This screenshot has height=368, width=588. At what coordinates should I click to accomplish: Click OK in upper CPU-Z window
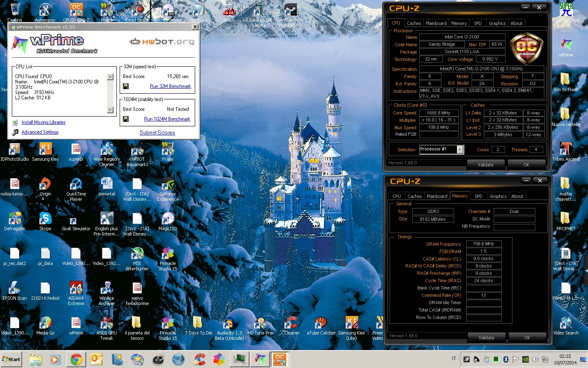(x=526, y=165)
